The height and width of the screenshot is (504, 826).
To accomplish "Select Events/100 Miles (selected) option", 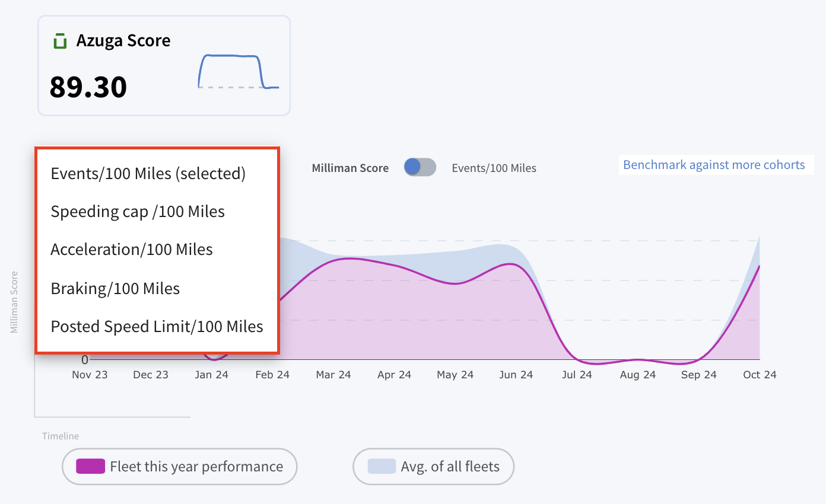I will (148, 173).
